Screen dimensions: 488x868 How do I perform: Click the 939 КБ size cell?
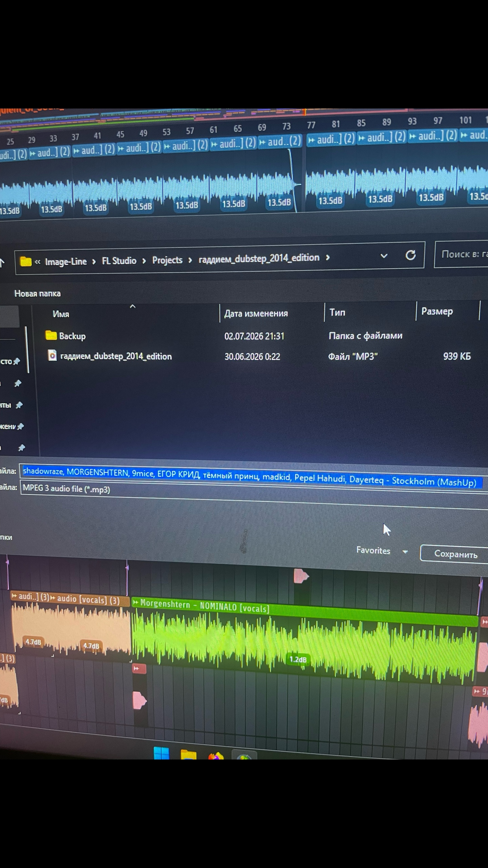tap(457, 356)
